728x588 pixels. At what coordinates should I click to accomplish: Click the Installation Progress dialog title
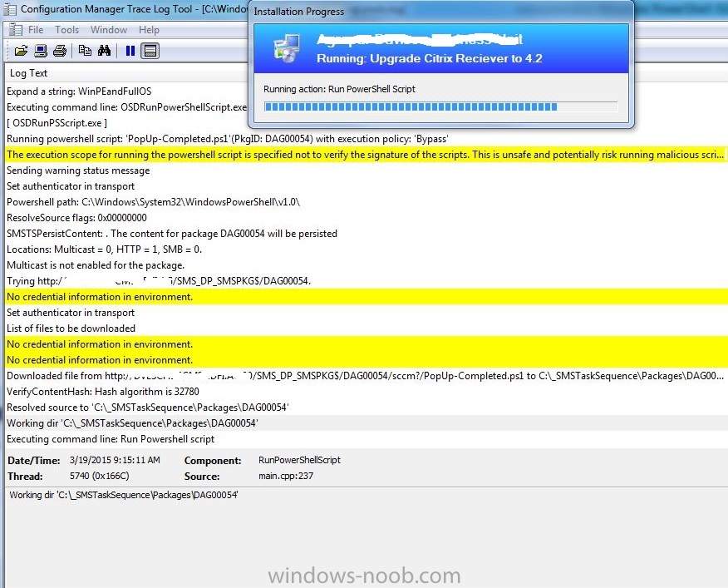click(x=299, y=12)
